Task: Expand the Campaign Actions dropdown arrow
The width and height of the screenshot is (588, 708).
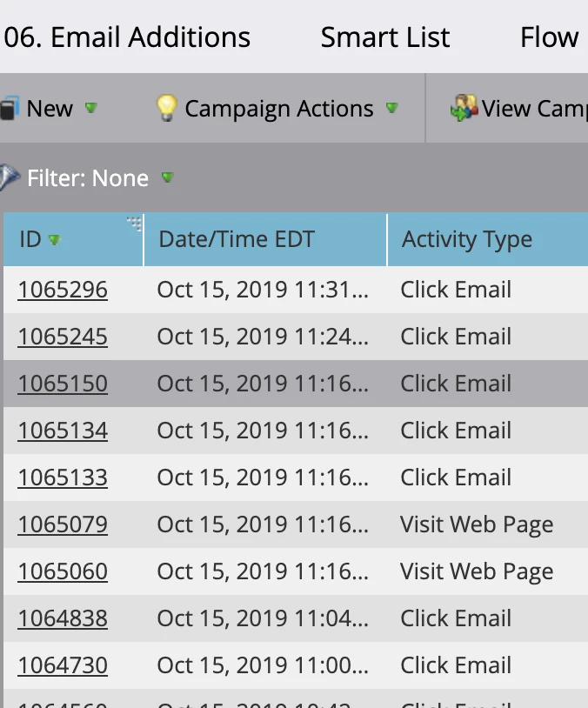Action: coord(392,108)
